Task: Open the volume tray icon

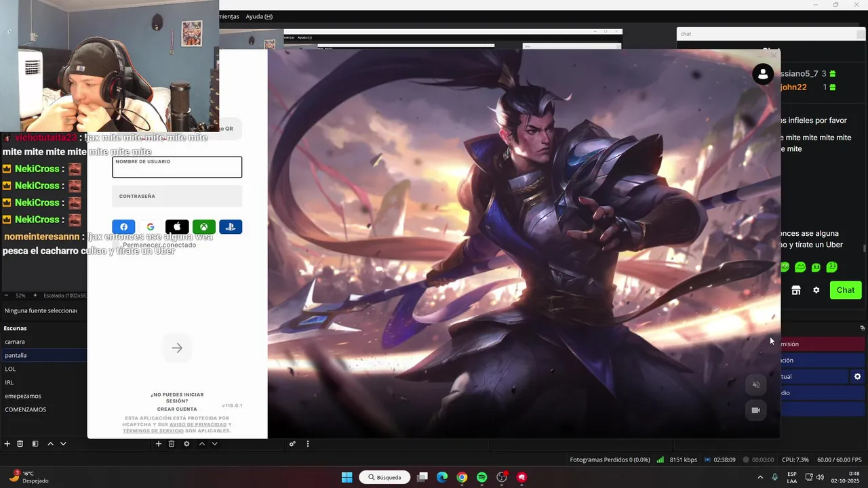Action: tap(820, 477)
